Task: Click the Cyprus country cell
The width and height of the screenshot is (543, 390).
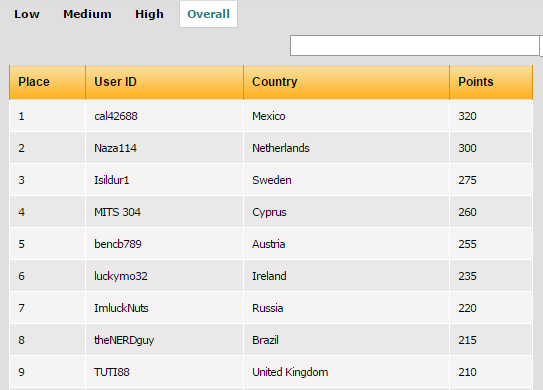Action: (x=346, y=212)
